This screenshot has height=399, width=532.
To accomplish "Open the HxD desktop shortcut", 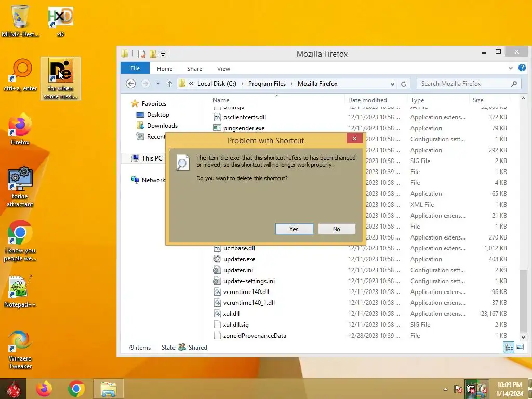I will point(60,21).
